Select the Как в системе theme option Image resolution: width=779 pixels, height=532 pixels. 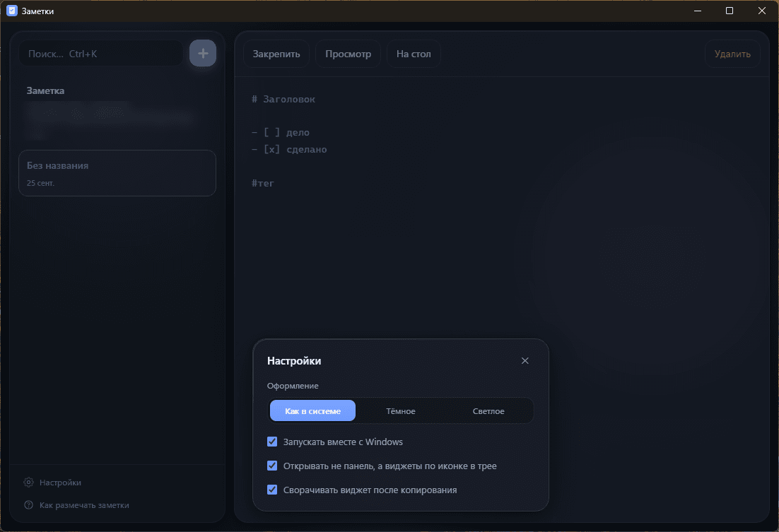(312, 410)
